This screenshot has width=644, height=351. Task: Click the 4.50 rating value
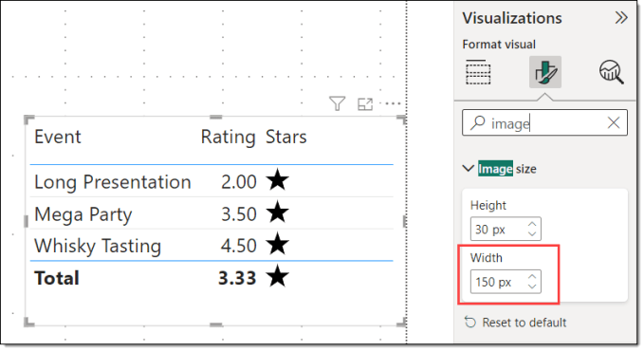(x=239, y=246)
